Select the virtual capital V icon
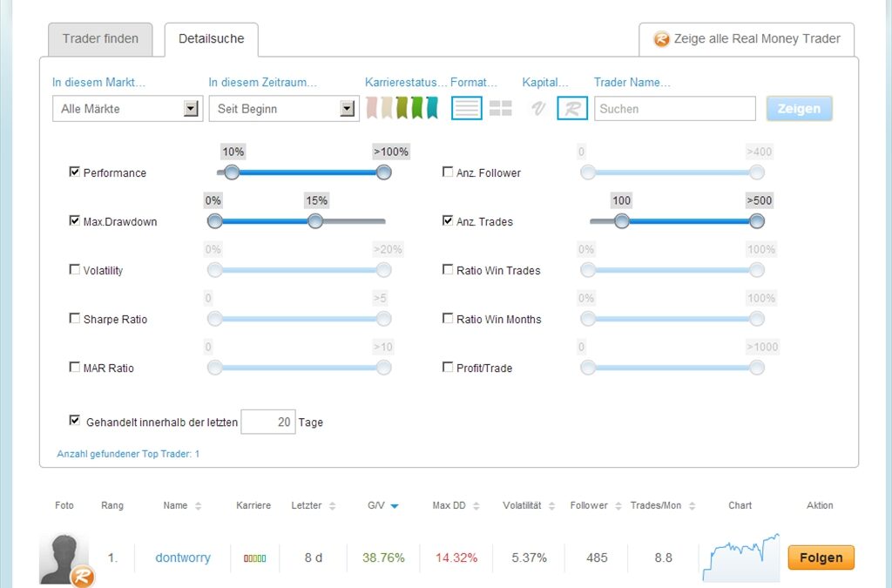 538,109
